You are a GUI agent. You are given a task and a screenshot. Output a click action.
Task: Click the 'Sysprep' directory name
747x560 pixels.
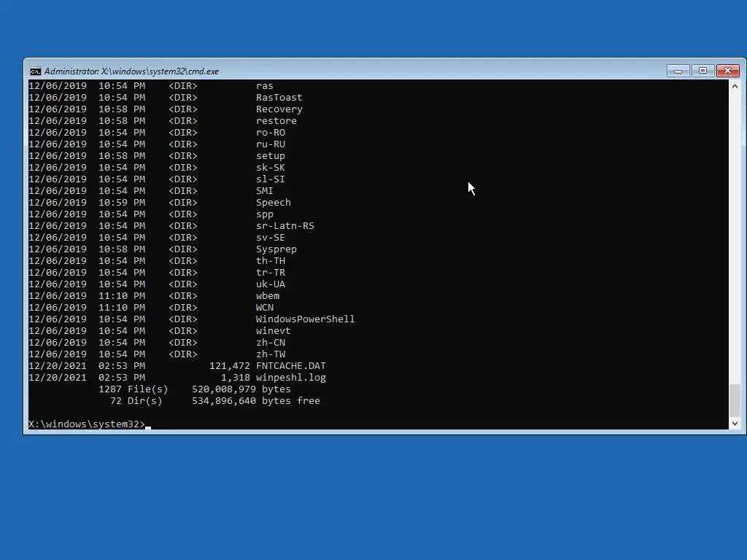pos(276,249)
